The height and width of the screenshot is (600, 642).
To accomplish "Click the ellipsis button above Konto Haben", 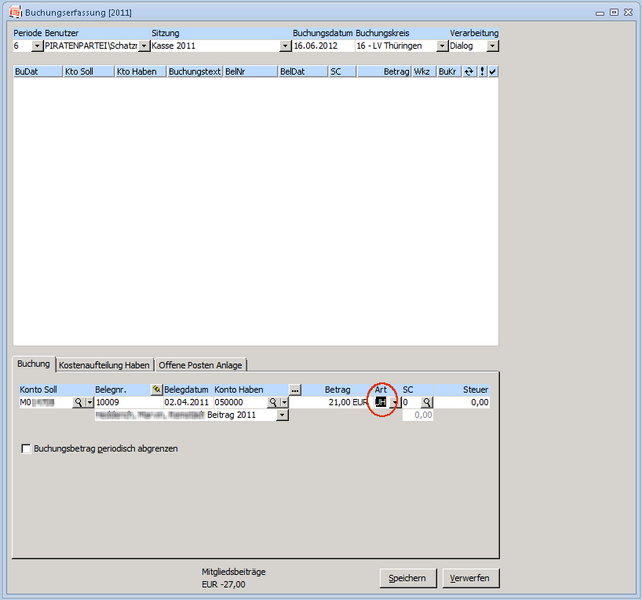I will pyautogui.click(x=295, y=389).
